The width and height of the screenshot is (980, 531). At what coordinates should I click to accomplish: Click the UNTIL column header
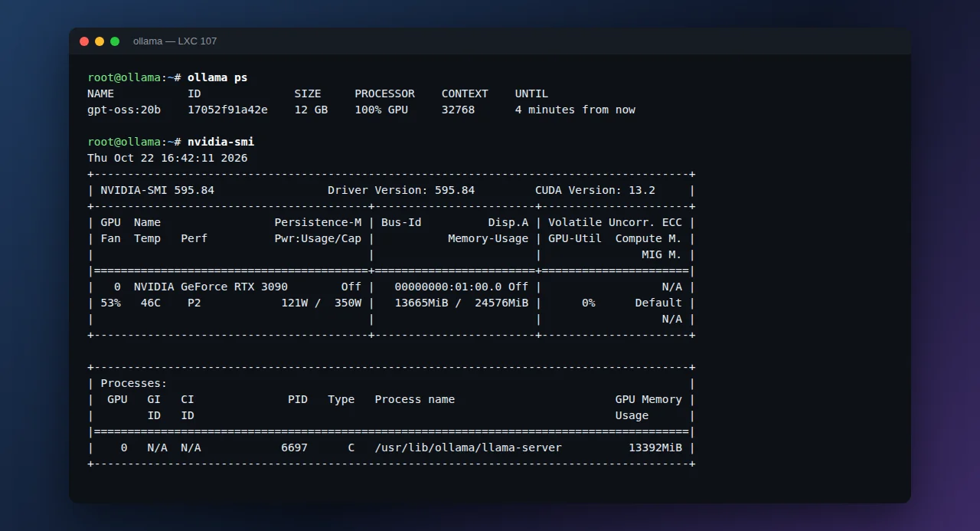(x=532, y=93)
